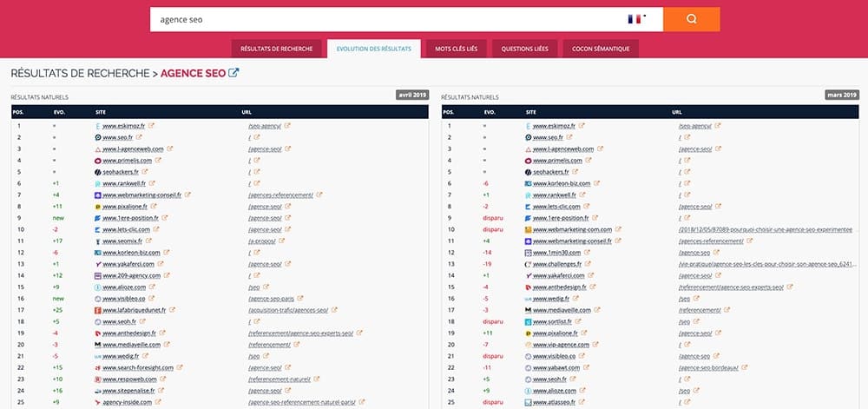Click the '+25' evolution value for lafabriquedunet
Viewport: 868px width, 409px height.
coord(57,311)
